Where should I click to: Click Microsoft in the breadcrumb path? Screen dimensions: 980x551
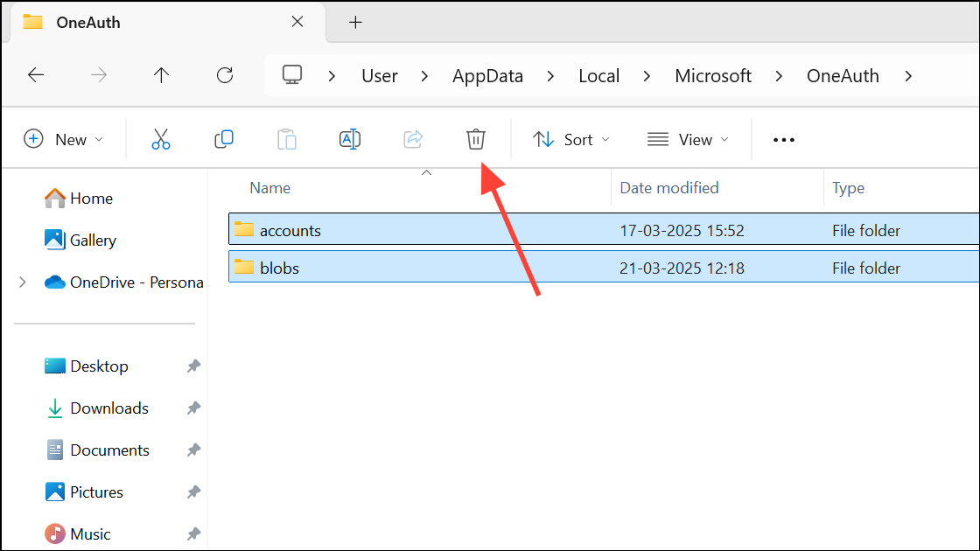713,76
